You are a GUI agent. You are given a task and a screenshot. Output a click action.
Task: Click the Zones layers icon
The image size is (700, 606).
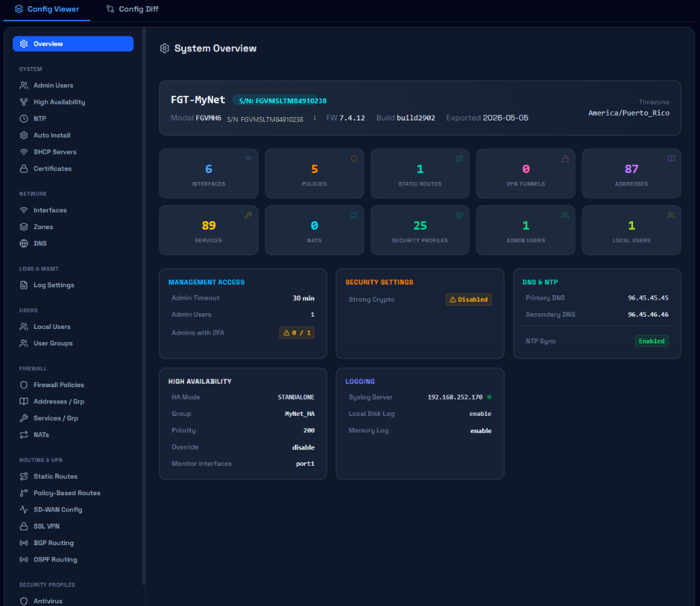[24, 227]
